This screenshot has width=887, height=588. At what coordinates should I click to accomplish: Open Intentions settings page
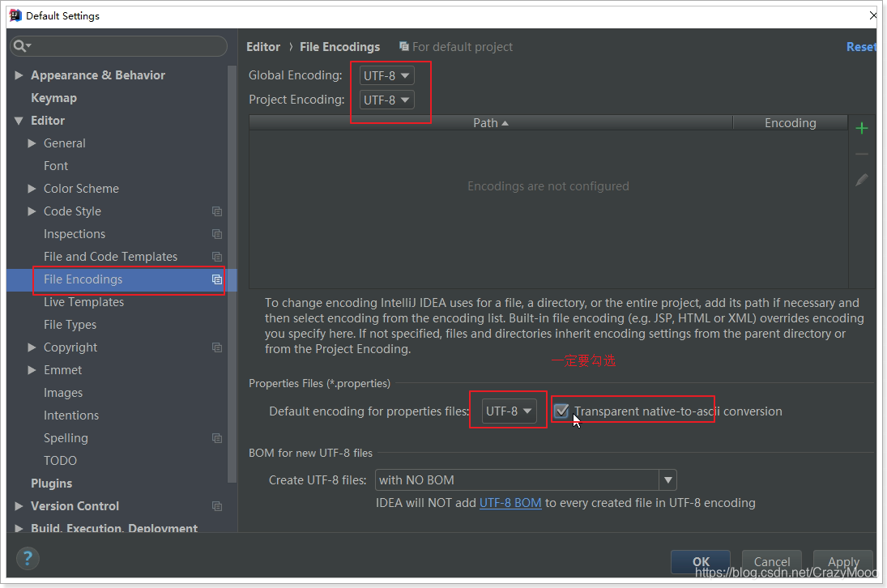point(71,415)
